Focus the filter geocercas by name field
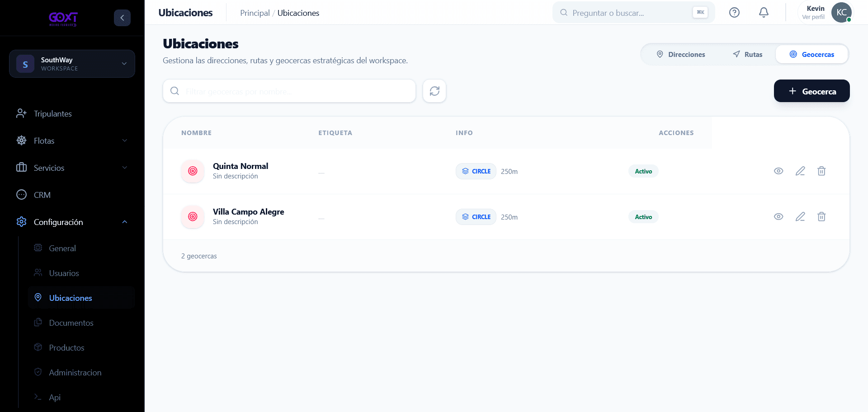Viewport: 868px width, 412px height. click(x=289, y=91)
